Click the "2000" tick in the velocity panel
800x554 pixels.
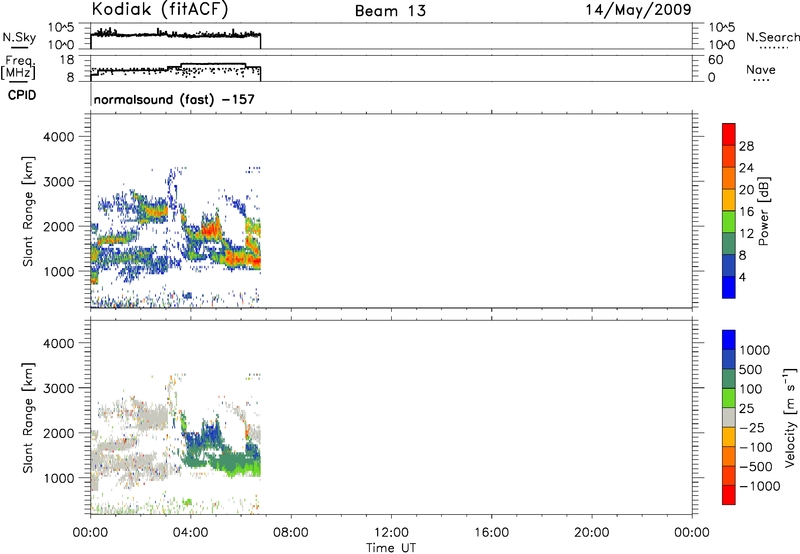point(59,433)
